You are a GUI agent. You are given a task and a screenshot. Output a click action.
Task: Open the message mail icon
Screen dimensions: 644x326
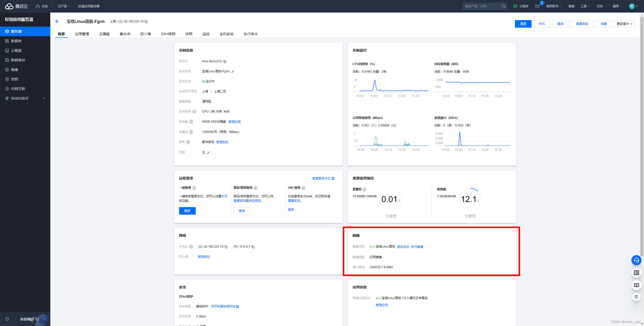click(537, 6)
